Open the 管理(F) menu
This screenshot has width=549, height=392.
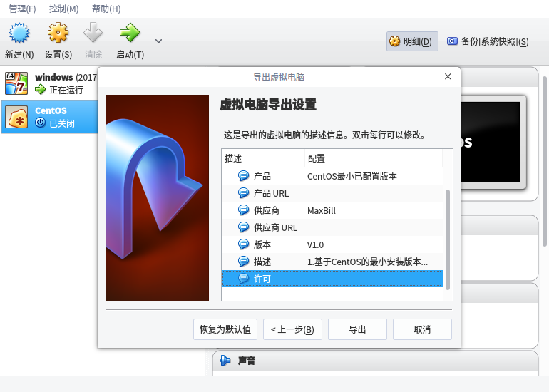[22, 9]
